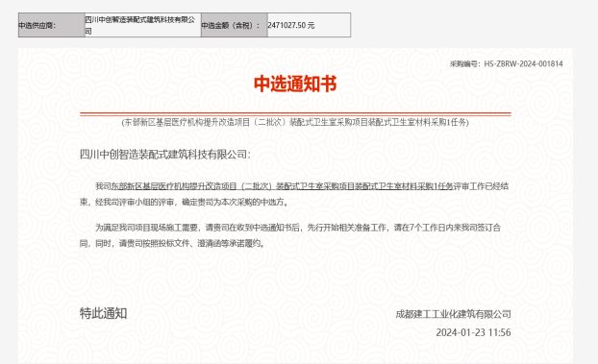Viewport: 598px width, 364px height.
Task: Click the date 2024-01-23 11:56
Action: pyautogui.click(x=473, y=332)
